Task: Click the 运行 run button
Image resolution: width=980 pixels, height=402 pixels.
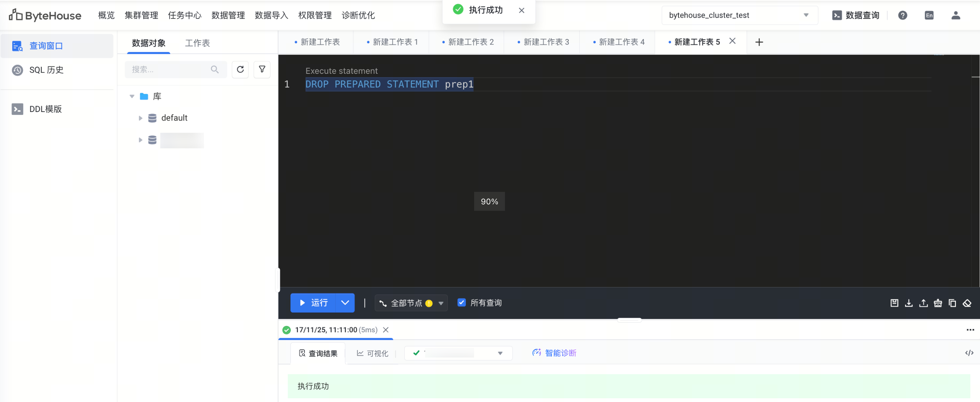Action: click(x=313, y=303)
